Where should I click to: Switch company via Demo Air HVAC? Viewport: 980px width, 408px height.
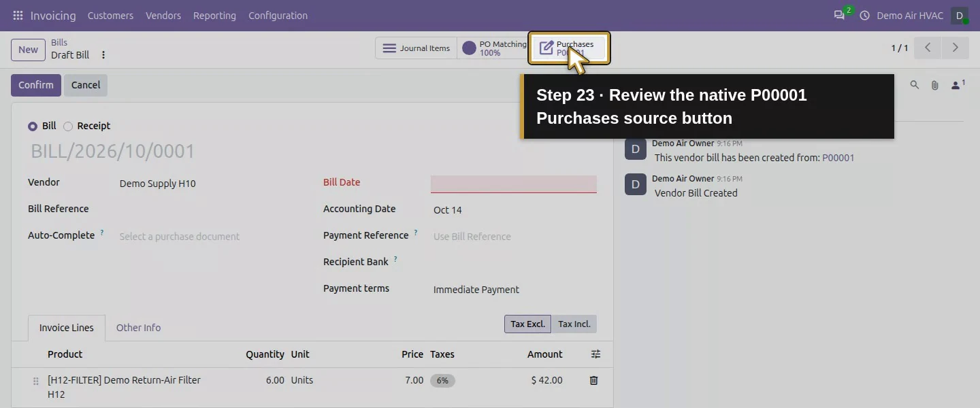(x=910, y=15)
